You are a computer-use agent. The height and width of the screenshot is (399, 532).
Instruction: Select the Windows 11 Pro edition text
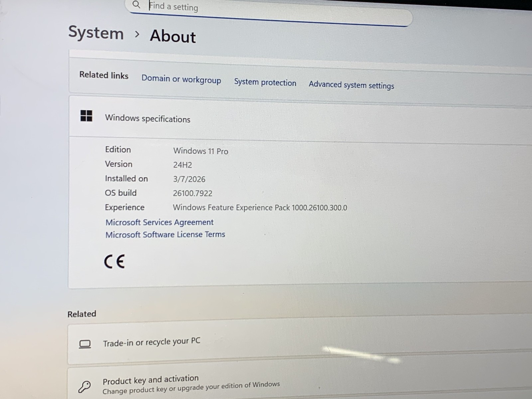pyautogui.click(x=200, y=151)
